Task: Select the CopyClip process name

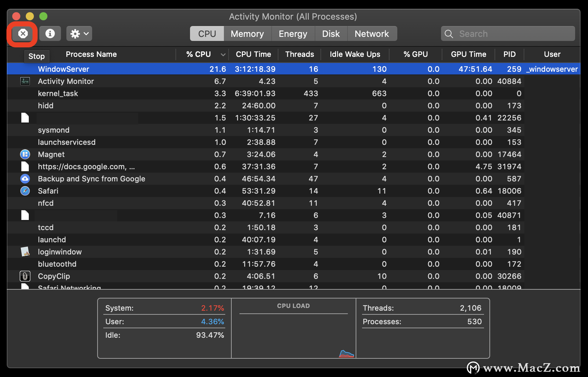Action: (x=54, y=276)
